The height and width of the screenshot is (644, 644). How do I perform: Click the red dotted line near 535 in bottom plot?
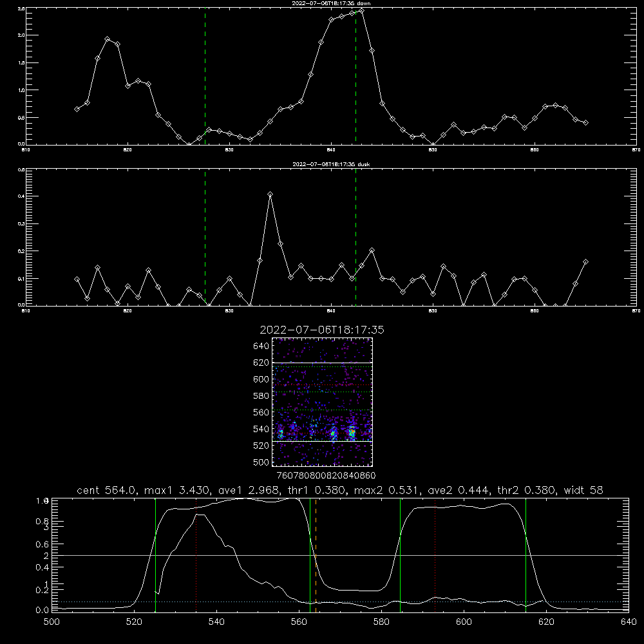[196, 555]
